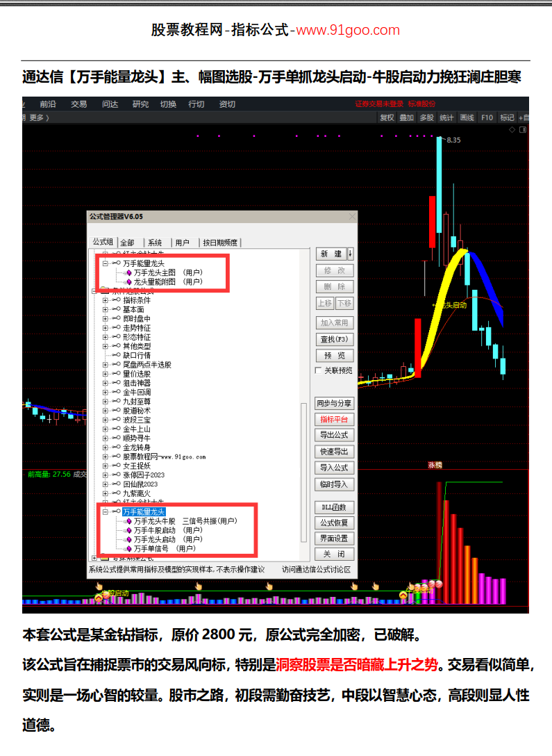Image resolution: width=552 pixels, height=756 pixels.
Task: Select 九紫离火 in the formula tree
Action: tap(136, 493)
